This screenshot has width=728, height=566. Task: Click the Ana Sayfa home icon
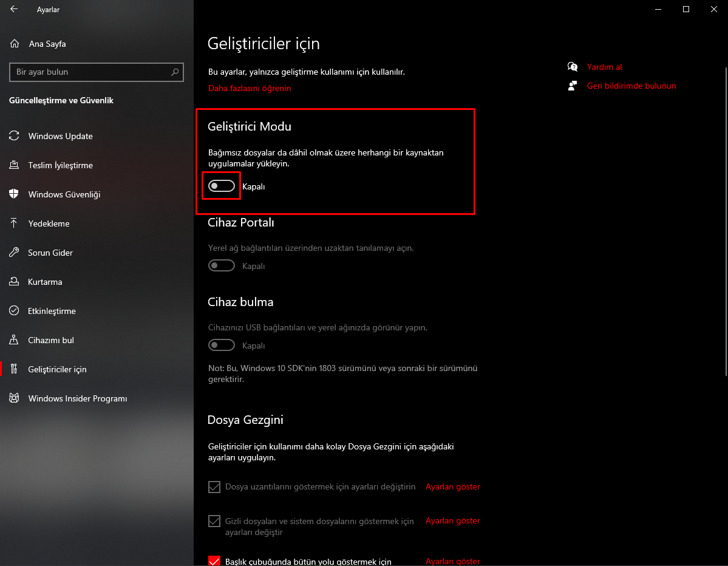coord(15,44)
